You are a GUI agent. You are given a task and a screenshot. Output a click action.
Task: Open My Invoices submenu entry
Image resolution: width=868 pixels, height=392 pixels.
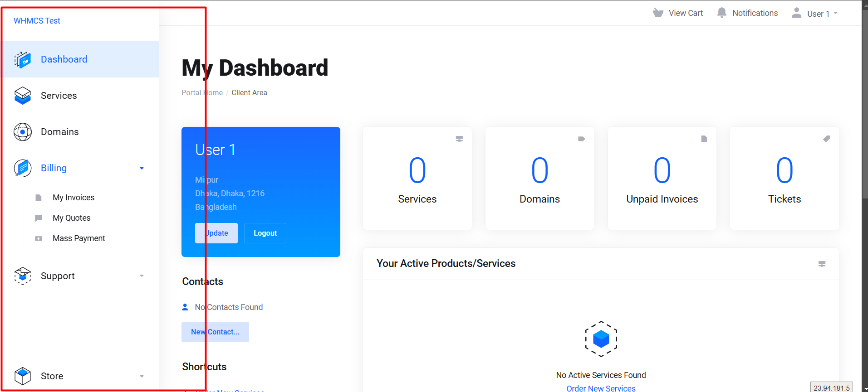click(74, 198)
